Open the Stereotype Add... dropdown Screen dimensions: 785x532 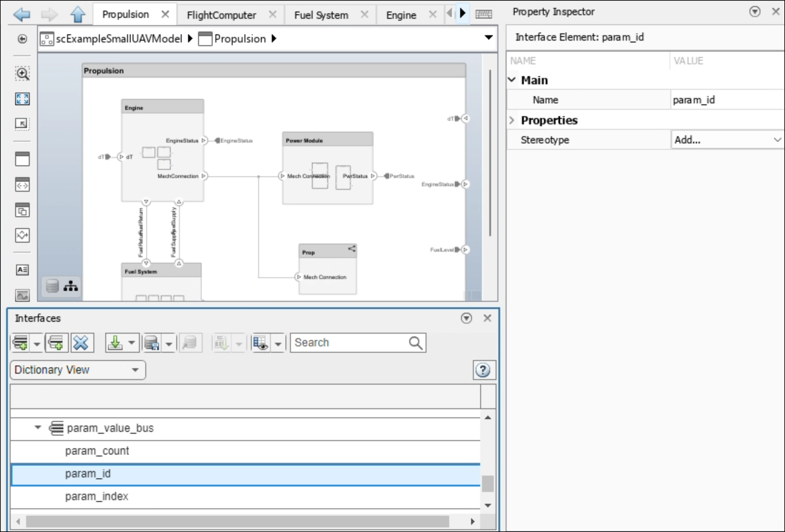(x=727, y=140)
